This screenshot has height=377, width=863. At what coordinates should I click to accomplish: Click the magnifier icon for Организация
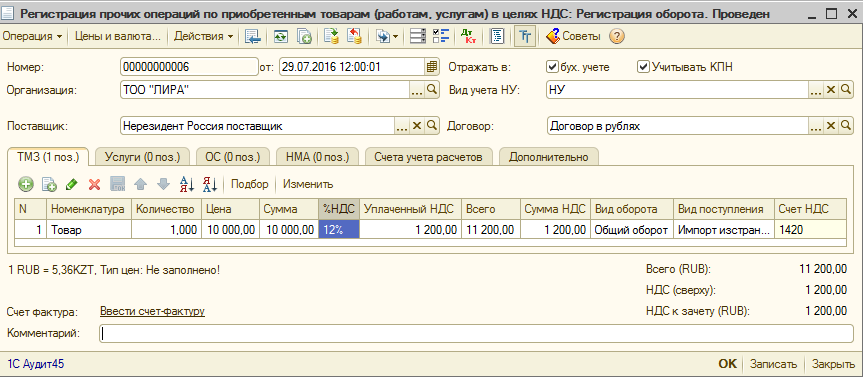pos(432,90)
